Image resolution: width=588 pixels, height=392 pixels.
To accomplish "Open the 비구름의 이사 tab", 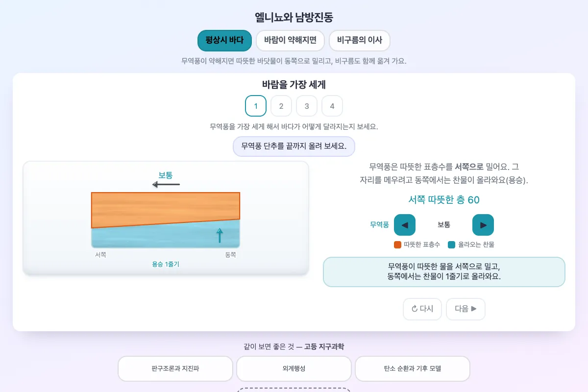I will click(360, 41).
